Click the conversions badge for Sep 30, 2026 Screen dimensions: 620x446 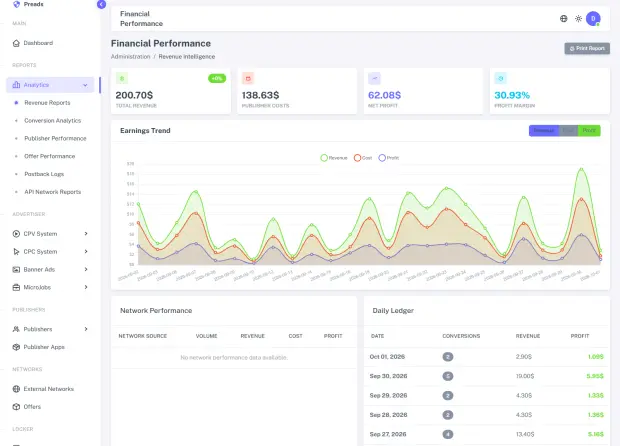click(x=448, y=376)
